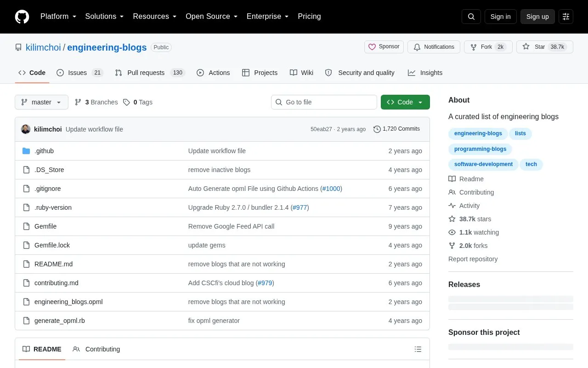
Task: Click the Go to file field
Action: click(x=324, y=102)
